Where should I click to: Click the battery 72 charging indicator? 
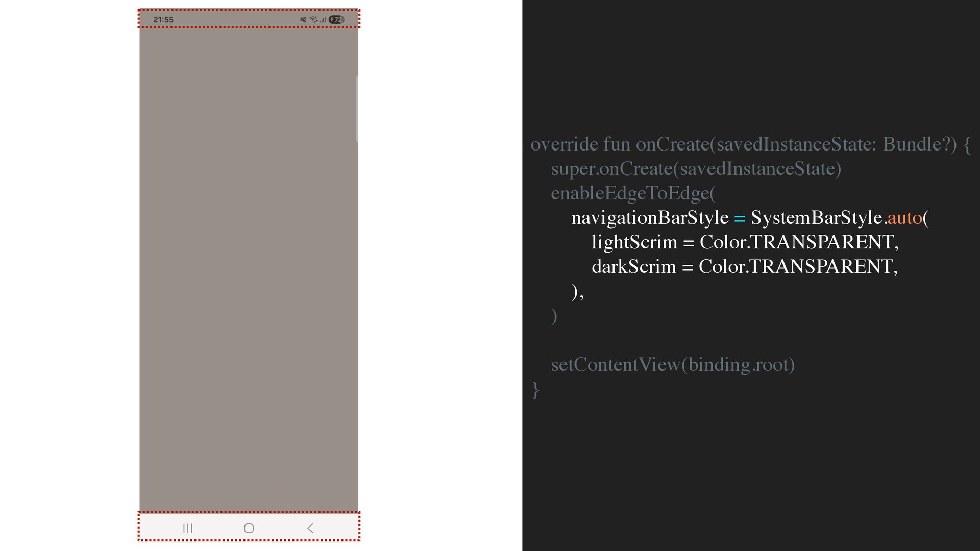336,20
